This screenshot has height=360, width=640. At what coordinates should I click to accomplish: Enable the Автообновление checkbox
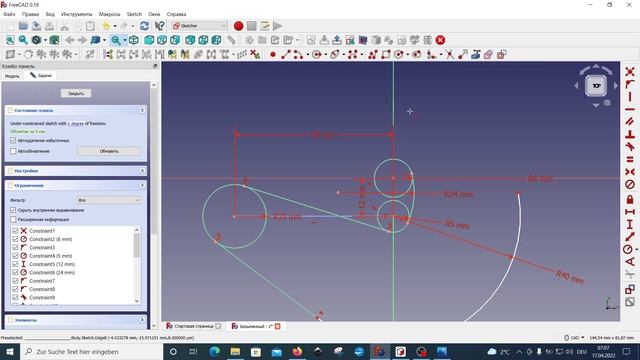13,151
